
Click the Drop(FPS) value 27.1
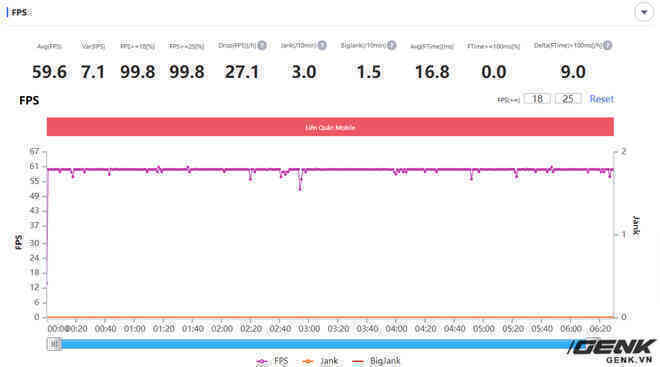pyautogui.click(x=242, y=72)
